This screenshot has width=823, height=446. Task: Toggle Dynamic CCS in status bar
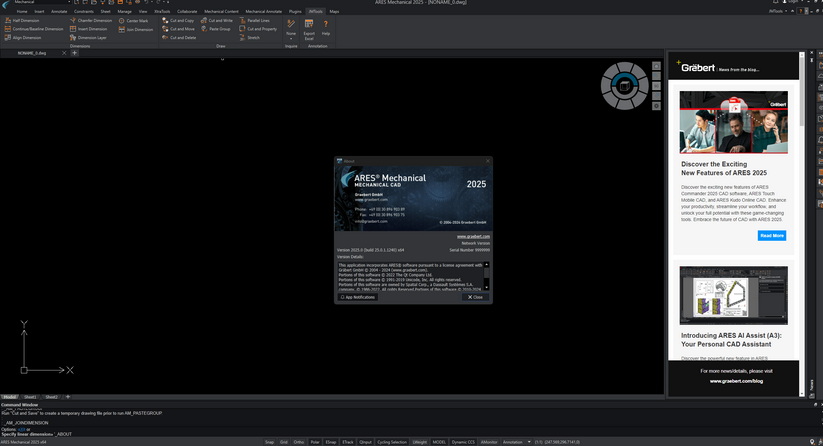(463, 442)
